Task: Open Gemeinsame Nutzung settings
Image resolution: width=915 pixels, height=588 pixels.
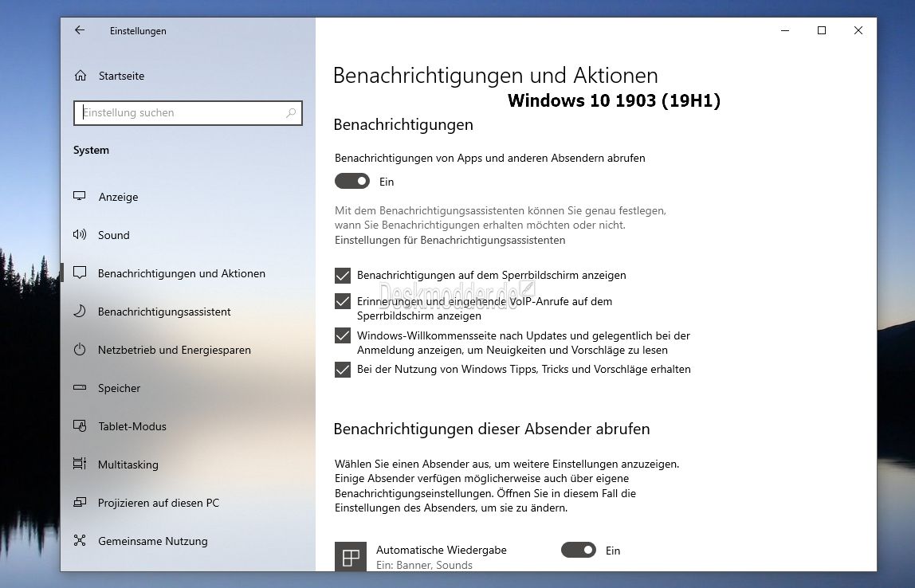Action: click(x=188, y=540)
